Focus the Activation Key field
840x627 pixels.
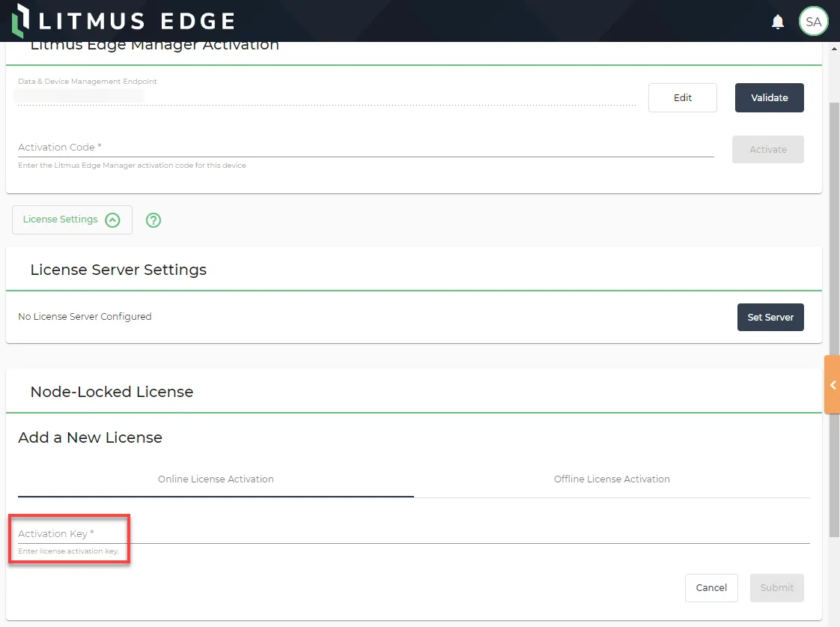click(x=413, y=534)
